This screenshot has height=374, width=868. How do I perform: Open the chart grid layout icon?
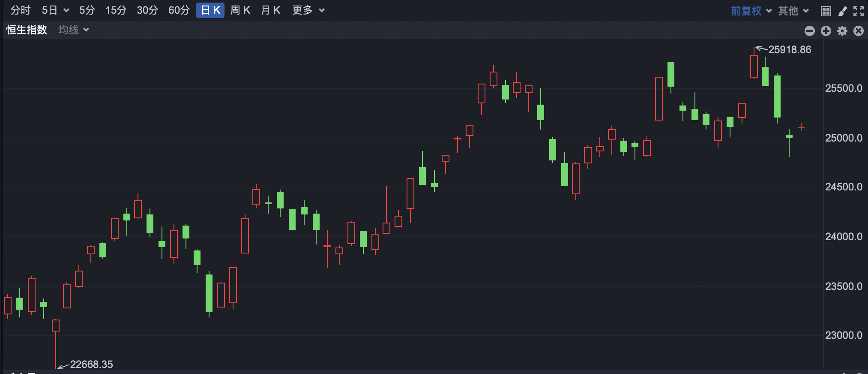click(826, 11)
